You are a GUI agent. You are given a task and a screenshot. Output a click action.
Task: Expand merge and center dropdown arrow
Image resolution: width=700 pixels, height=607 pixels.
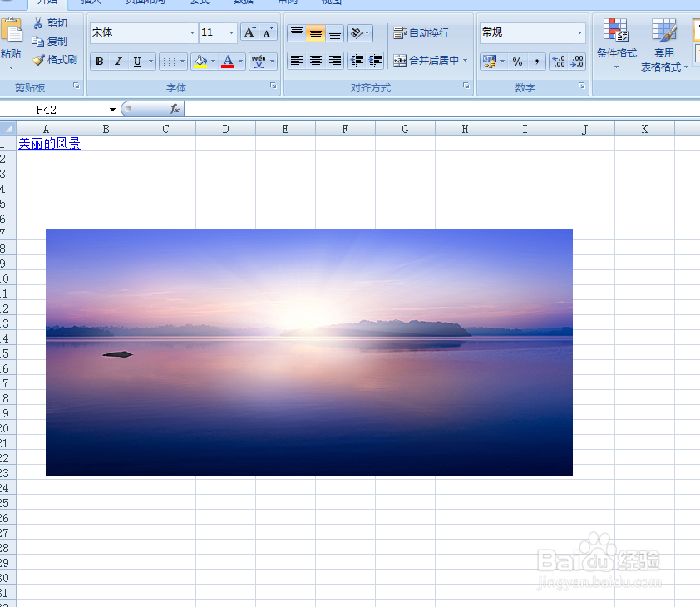click(466, 61)
